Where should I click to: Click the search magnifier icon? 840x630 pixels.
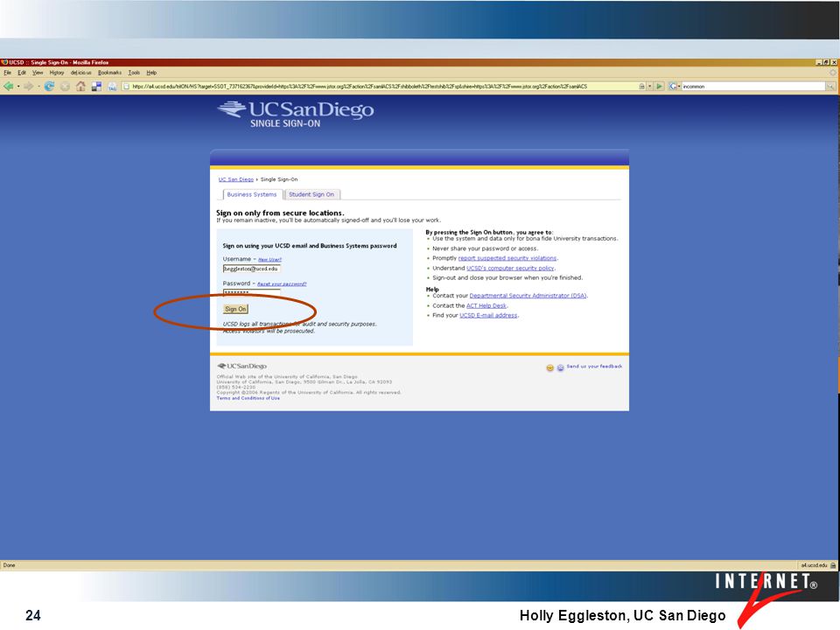[x=830, y=87]
